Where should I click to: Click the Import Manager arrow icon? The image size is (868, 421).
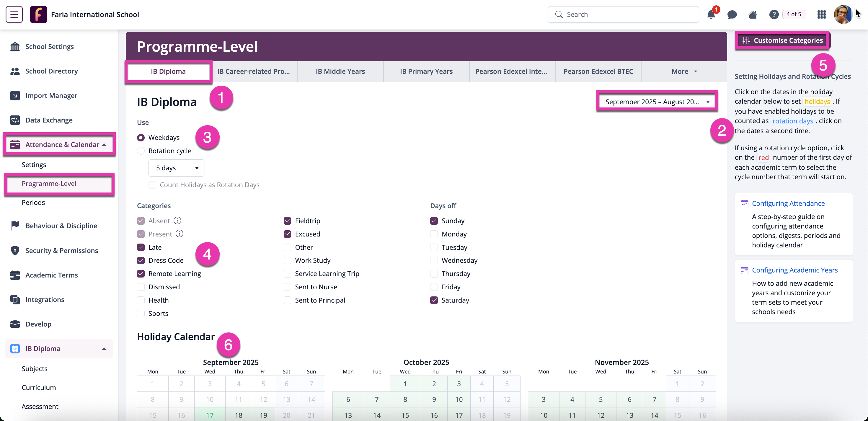click(x=15, y=96)
